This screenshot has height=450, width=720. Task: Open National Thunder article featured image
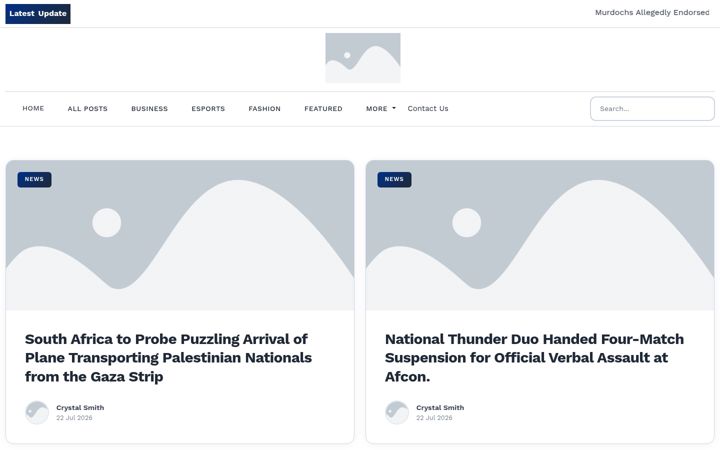(x=540, y=235)
